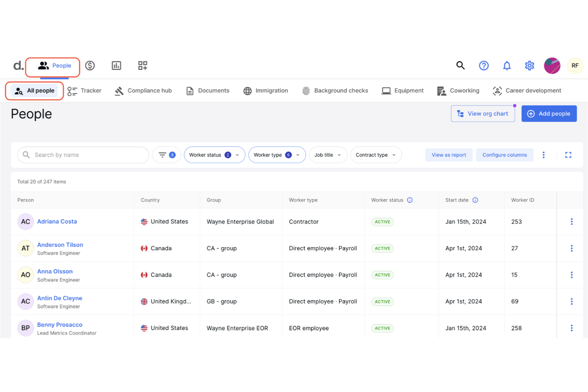588x392 pixels.
Task: Open the overflow menu next to Configure columns
Action: coord(544,155)
